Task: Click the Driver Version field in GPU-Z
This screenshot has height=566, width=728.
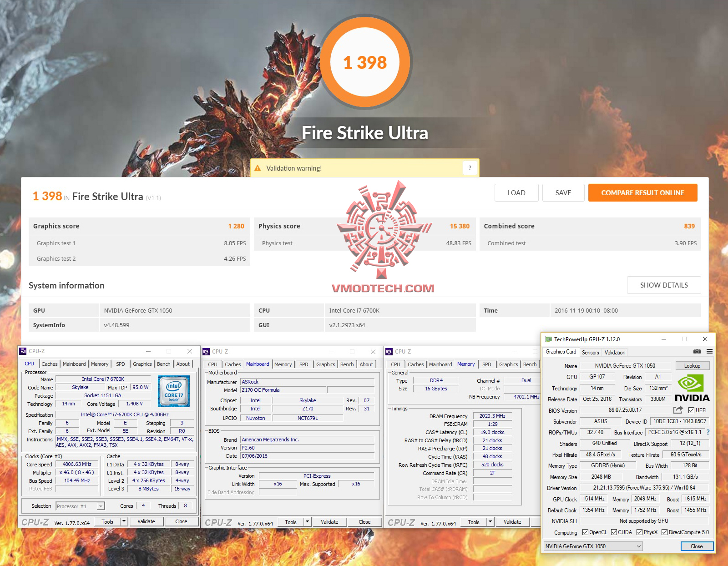Action: click(x=644, y=488)
